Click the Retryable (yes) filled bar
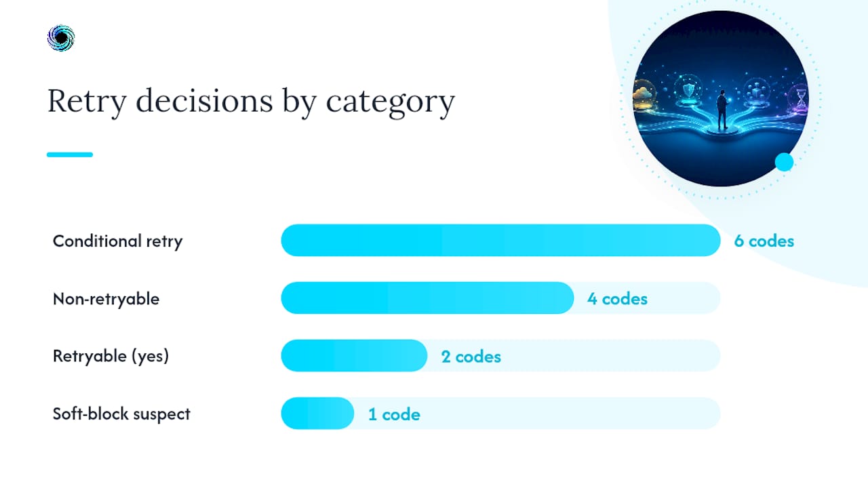Image resolution: width=868 pixels, height=488 pixels. click(354, 355)
